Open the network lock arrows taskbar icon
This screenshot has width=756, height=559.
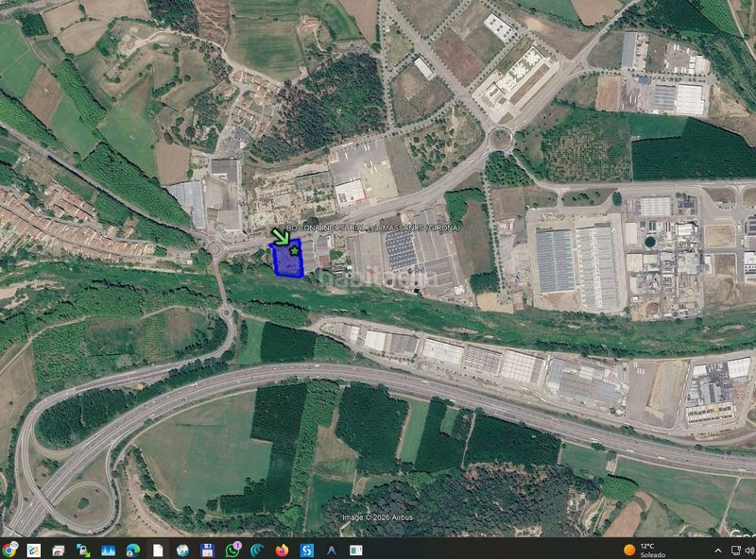[83, 550]
